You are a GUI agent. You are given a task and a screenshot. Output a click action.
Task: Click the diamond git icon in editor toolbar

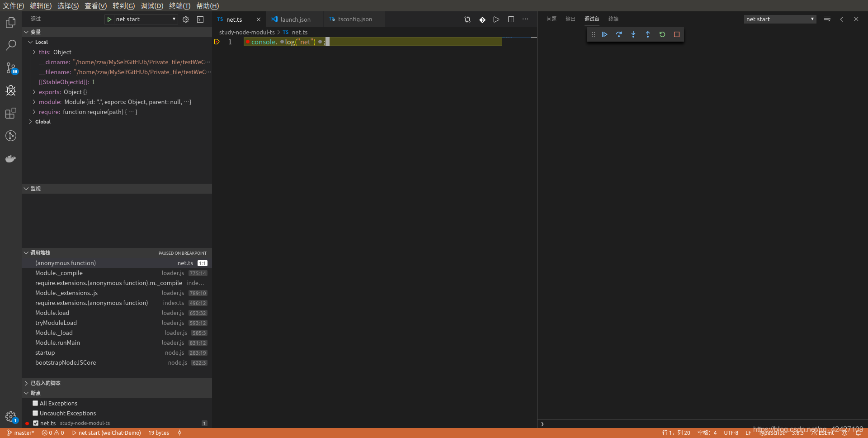pyautogui.click(x=482, y=19)
